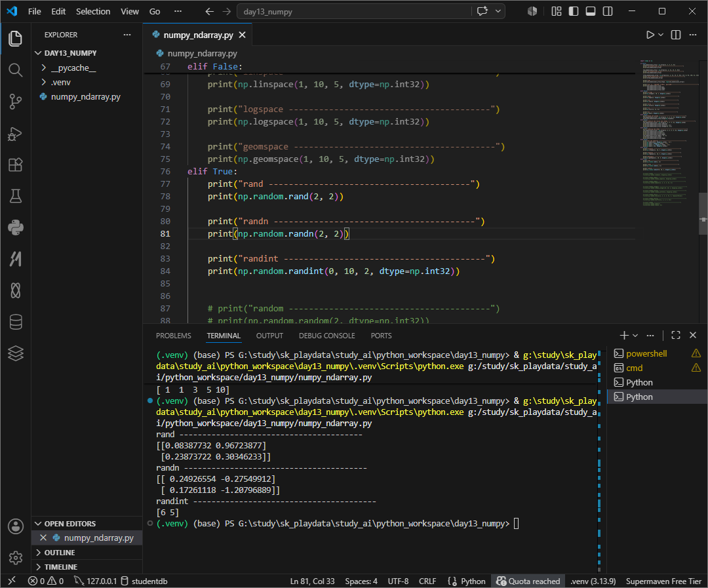Open the Copilot chat dropdown arrow
The height and width of the screenshot is (588, 708).
point(498,11)
